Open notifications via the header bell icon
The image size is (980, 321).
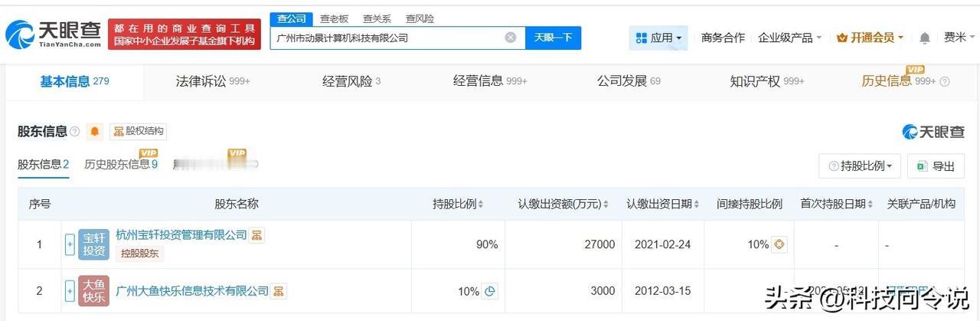tap(925, 38)
